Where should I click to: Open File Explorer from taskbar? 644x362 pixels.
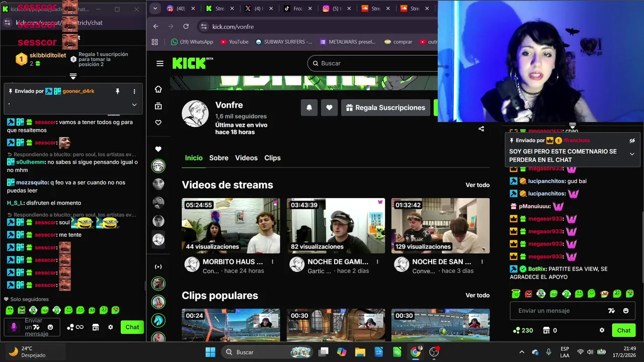pos(360,352)
